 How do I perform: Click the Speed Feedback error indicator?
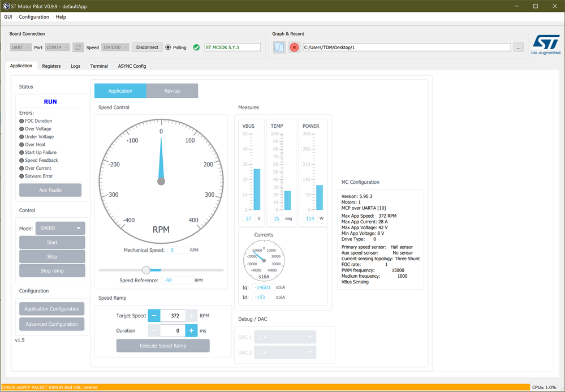pyautogui.click(x=21, y=160)
